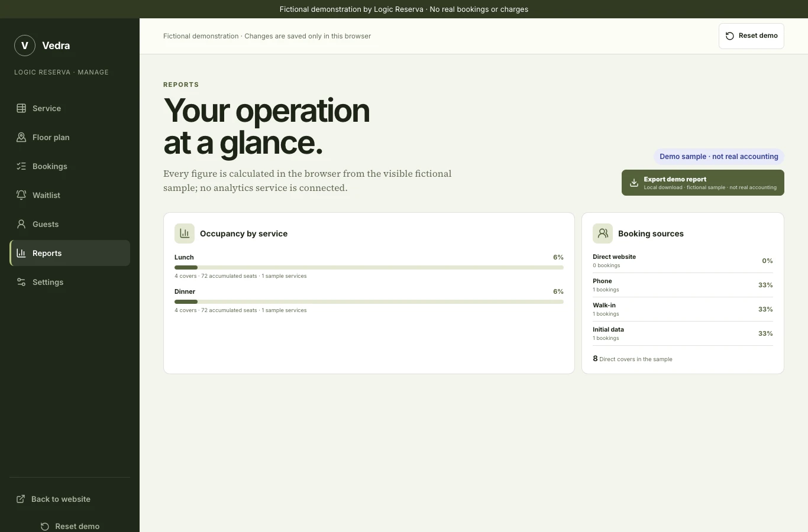Click the LOGIC RESERVA · MANAGE label
The height and width of the screenshot is (532, 808).
tap(62, 72)
